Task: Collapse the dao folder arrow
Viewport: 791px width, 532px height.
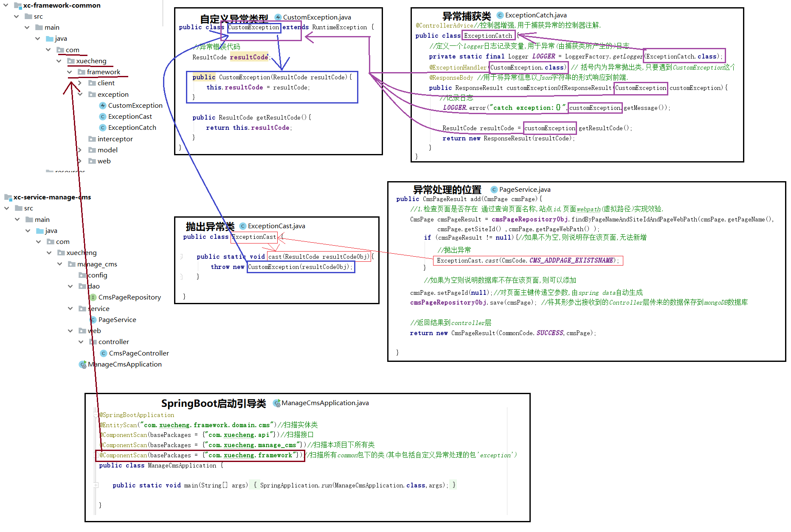Action: (70, 286)
